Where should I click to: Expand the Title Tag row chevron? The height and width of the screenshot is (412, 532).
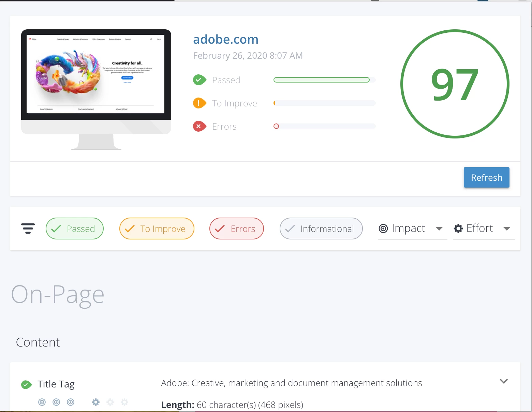click(x=504, y=381)
